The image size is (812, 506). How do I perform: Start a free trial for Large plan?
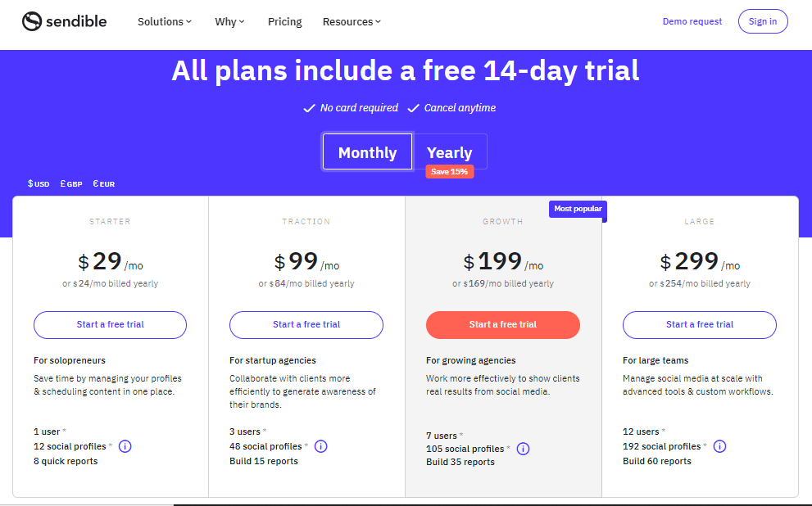[699, 324]
